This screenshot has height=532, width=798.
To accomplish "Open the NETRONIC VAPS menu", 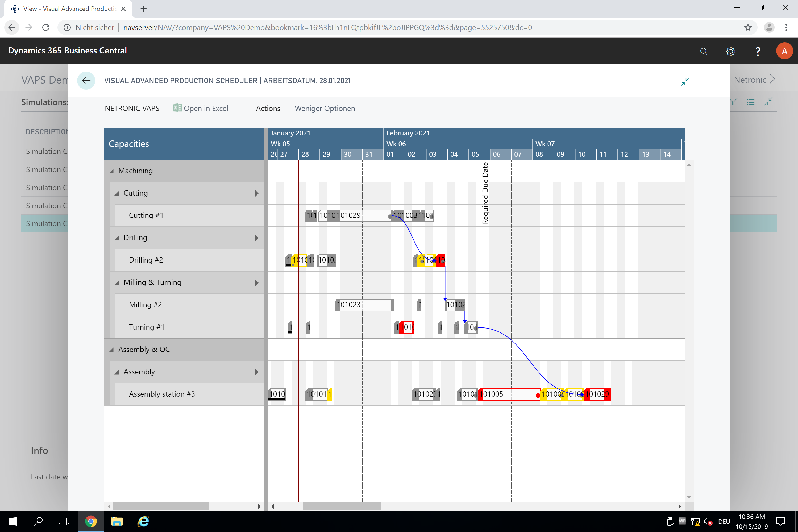I will click(132, 108).
